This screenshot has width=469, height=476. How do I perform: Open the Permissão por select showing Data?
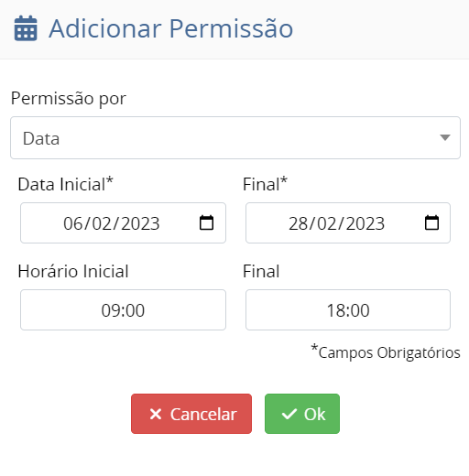[x=235, y=137]
